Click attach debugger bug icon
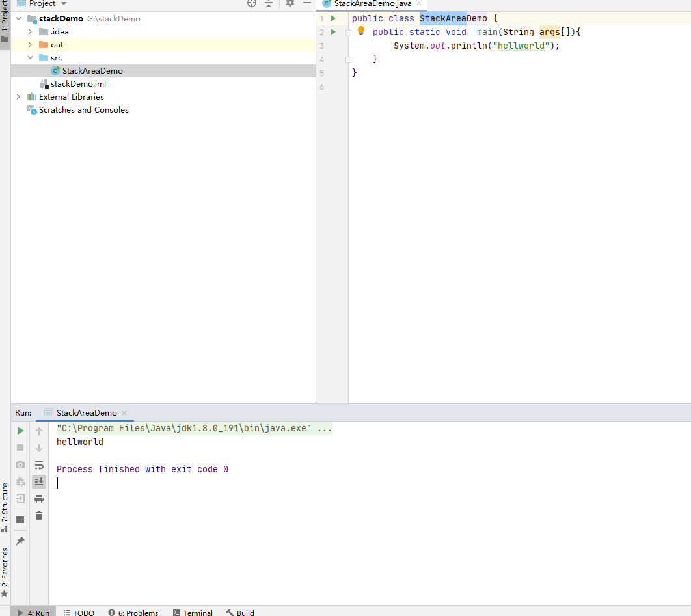 pos(20,482)
